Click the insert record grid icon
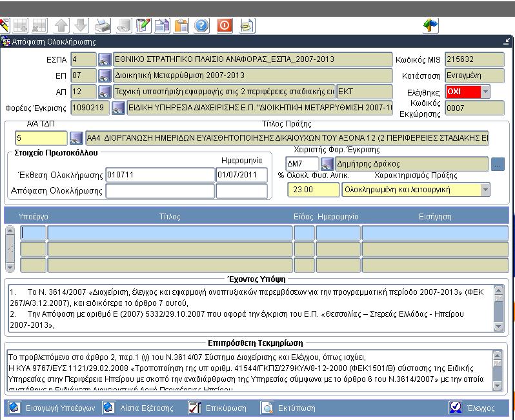 (x=21, y=26)
